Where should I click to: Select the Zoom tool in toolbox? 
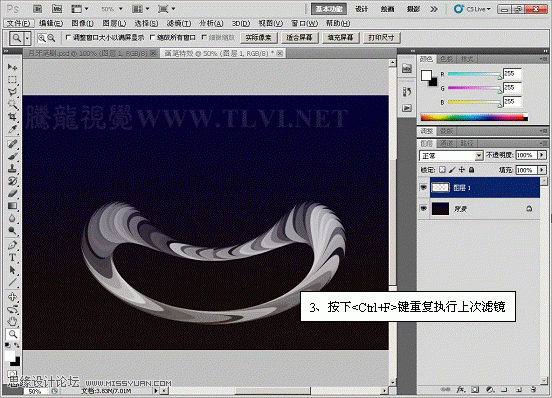pyautogui.click(x=12, y=334)
